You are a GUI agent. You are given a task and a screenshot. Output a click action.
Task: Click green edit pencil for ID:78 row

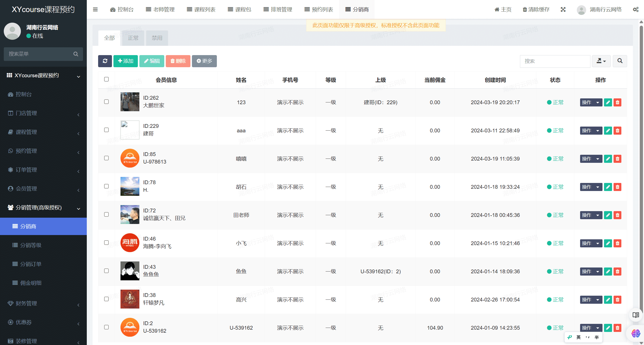click(x=608, y=187)
